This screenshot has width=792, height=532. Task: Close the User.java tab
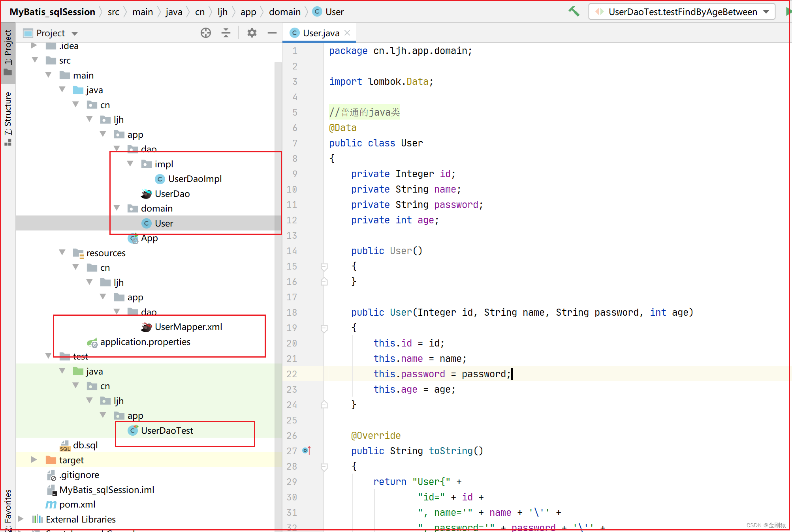click(x=347, y=33)
